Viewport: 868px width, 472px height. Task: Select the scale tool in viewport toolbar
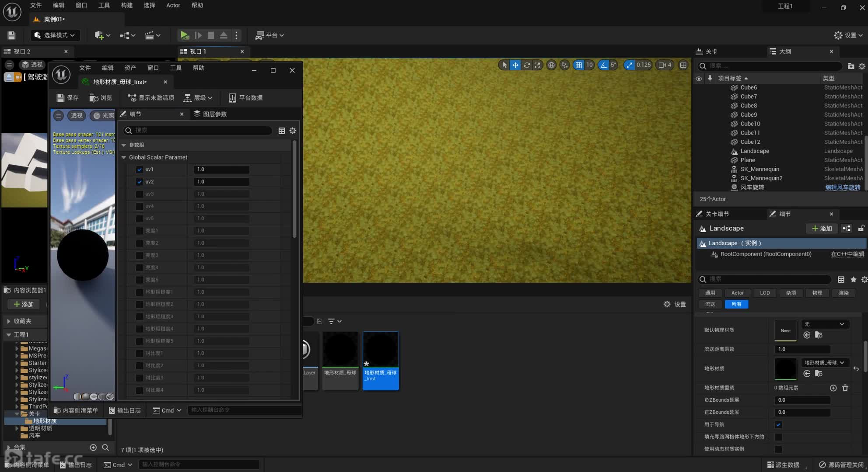[537, 65]
